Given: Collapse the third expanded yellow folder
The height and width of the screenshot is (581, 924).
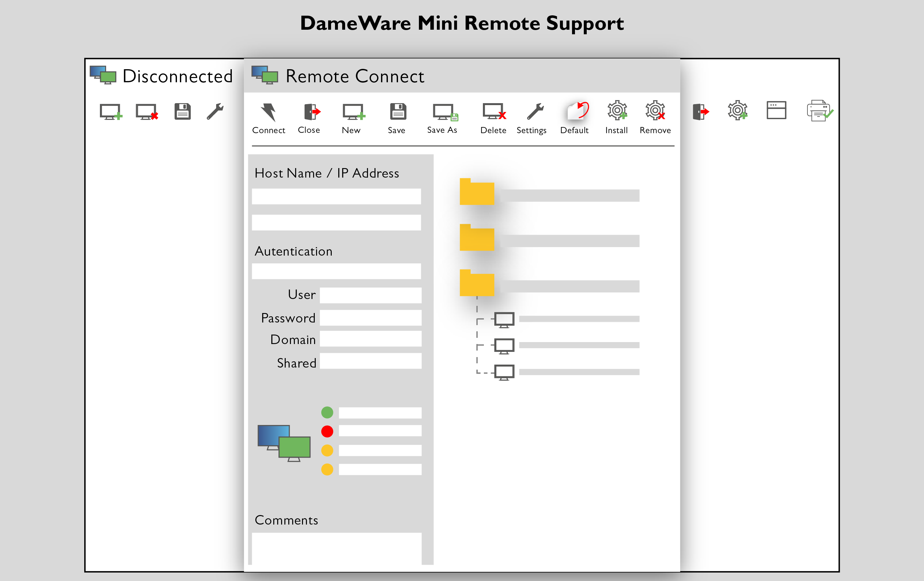Looking at the screenshot, I should (x=477, y=283).
